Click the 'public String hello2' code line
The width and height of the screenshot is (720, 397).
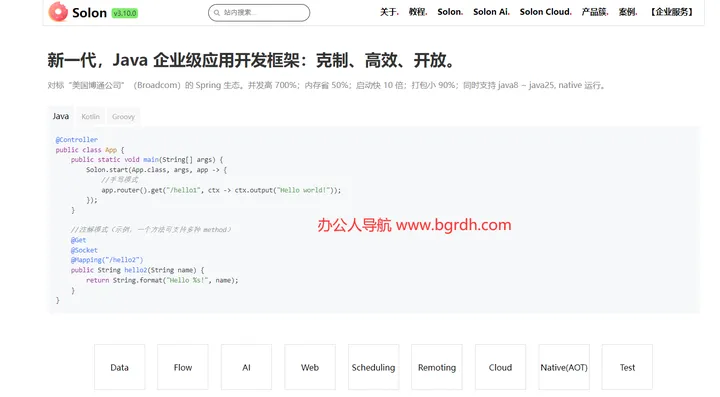(x=137, y=270)
